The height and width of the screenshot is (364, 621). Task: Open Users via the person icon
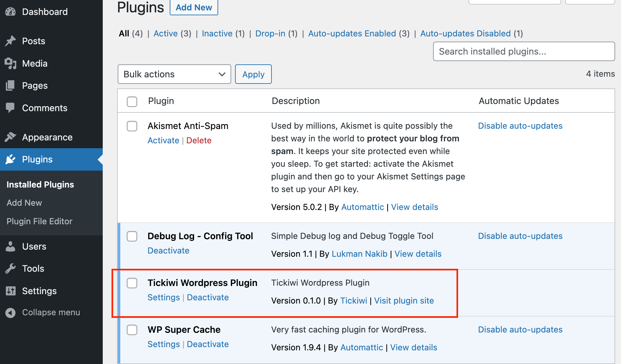pyautogui.click(x=10, y=246)
